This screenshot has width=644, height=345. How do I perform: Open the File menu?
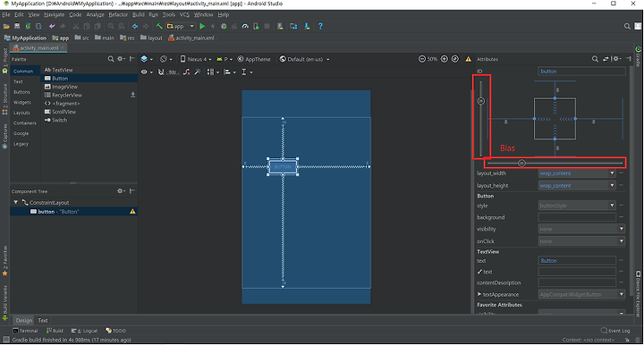pyautogui.click(x=5, y=15)
